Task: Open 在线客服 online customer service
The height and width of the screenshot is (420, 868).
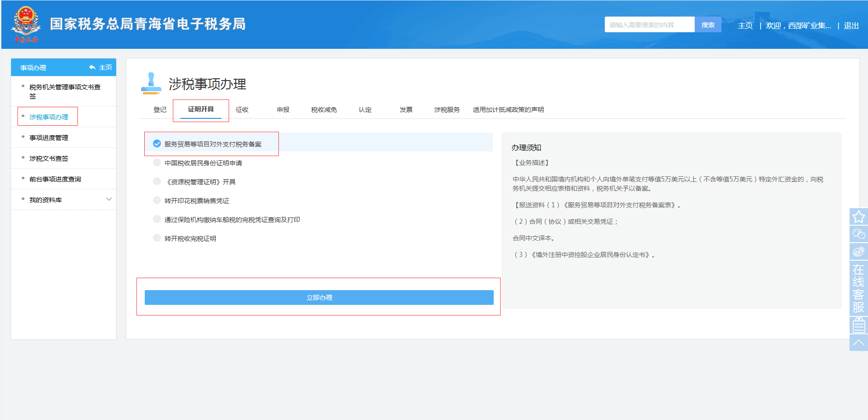Action: point(858,288)
